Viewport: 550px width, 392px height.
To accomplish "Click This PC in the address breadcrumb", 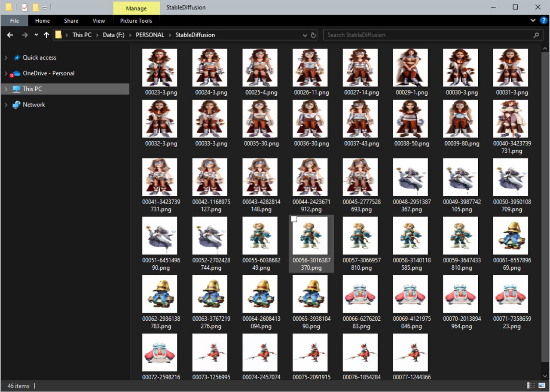I will (82, 35).
